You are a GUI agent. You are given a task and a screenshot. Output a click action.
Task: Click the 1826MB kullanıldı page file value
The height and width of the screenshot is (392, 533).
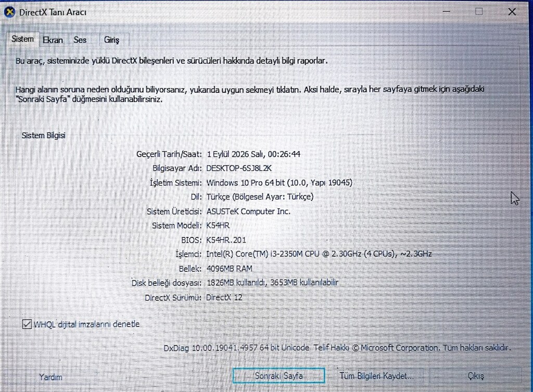pos(272,283)
